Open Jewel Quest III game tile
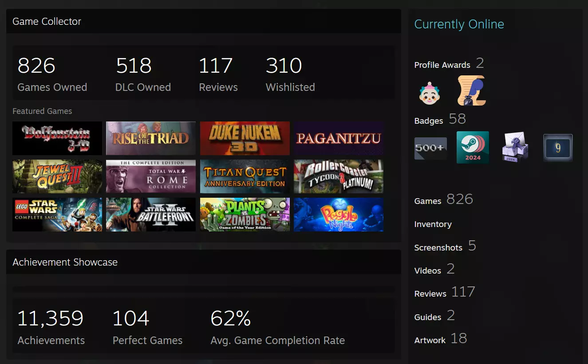Screen dimensions: 588x364 (x=57, y=176)
